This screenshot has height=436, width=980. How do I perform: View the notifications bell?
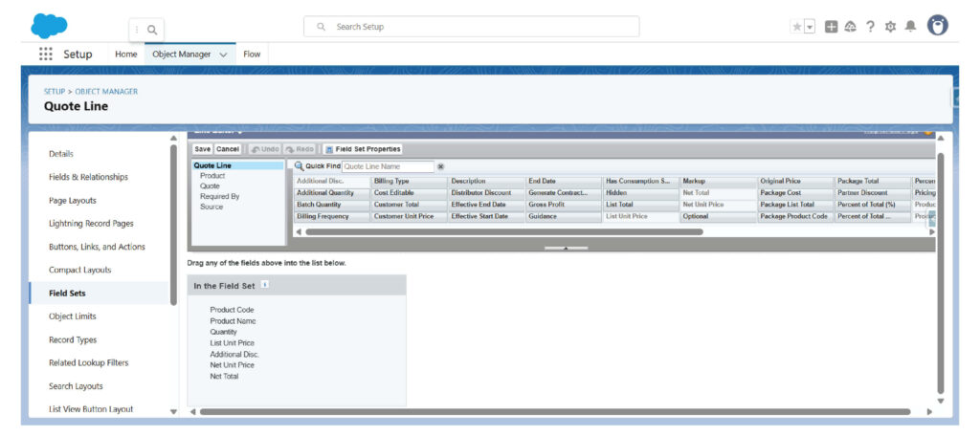coord(911,27)
